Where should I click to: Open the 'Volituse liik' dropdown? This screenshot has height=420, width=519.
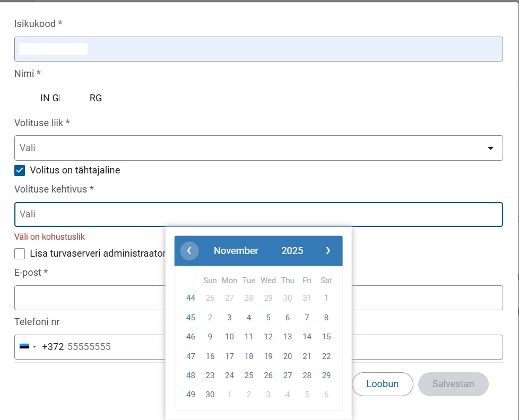pyautogui.click(x=258, y=148)
